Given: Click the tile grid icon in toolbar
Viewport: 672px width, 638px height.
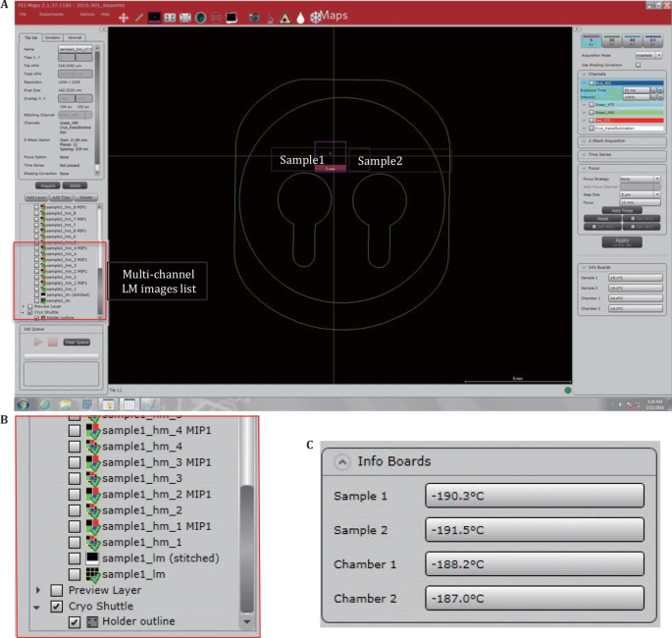Looking at the screenshot, I should (x=171, y=18).
